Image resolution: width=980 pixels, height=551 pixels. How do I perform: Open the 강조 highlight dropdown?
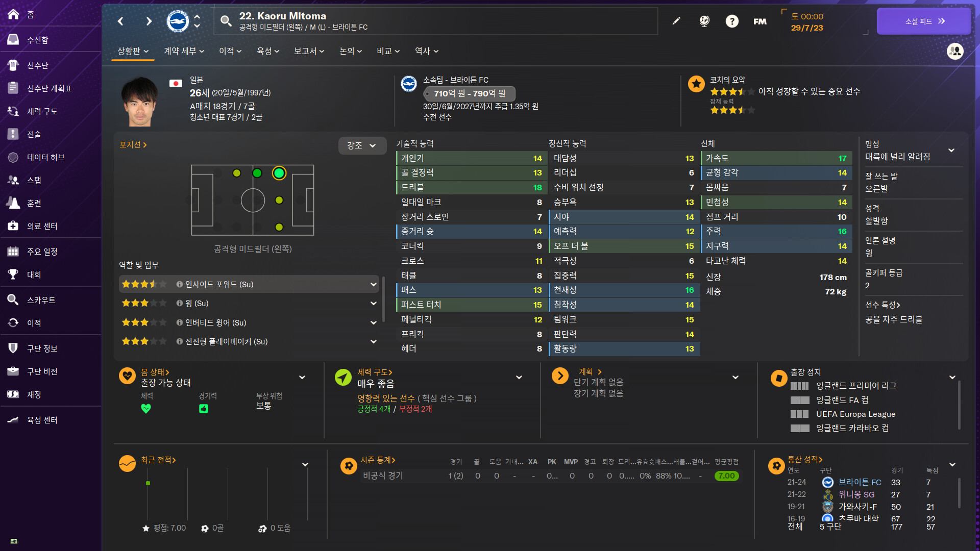pos(361,145)
